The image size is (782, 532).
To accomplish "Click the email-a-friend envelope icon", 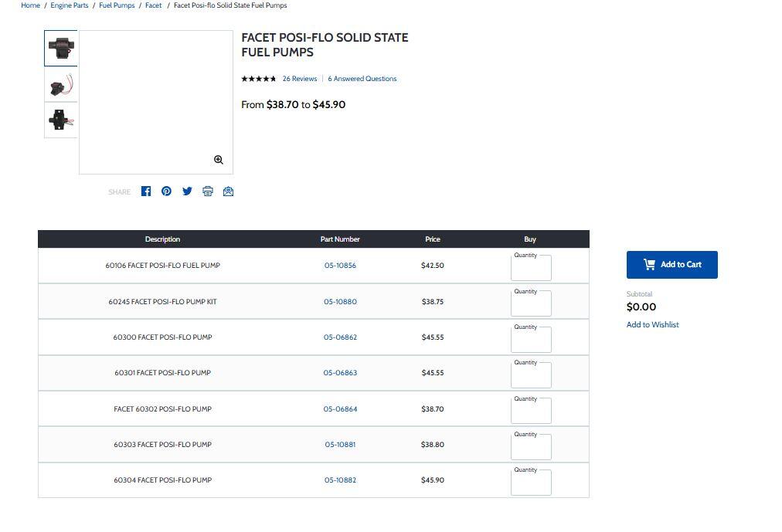I will (229, 191).
